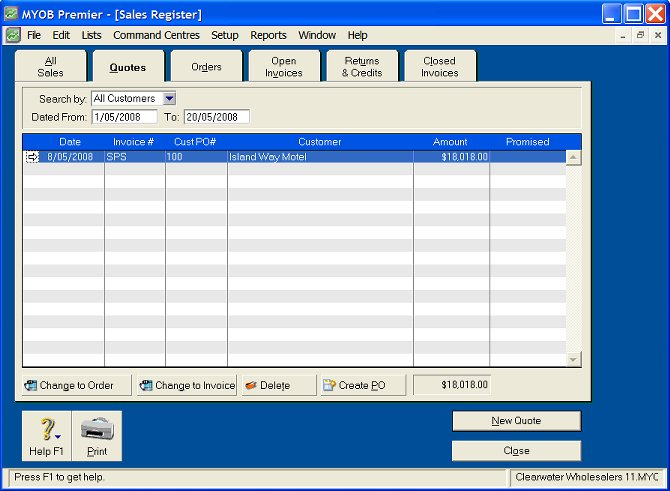Screen dimensions: 670x491
Task: Click the Cust PO# column header
Action: pos(195,142)
